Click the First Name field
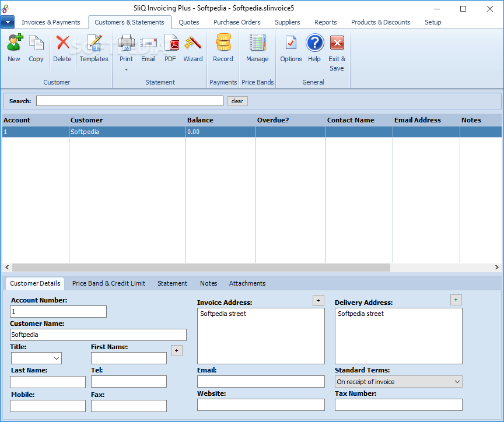Screen dimensions: 504x422 click(x=129, y=358)
